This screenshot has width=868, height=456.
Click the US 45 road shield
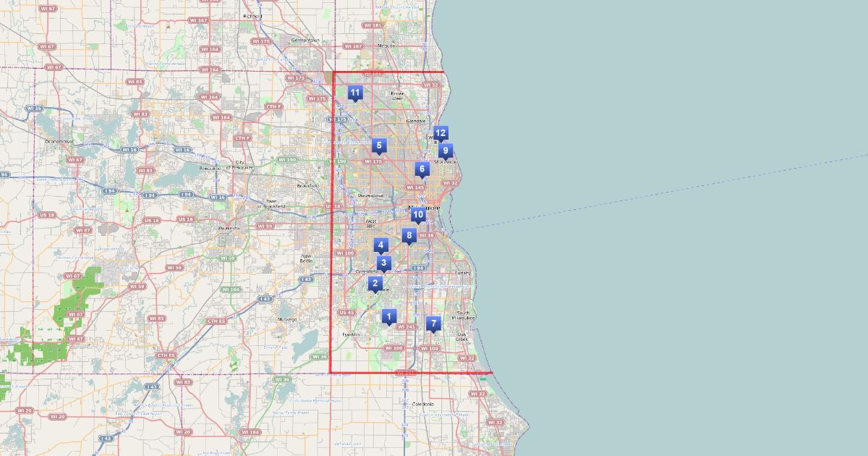[346, 313]
